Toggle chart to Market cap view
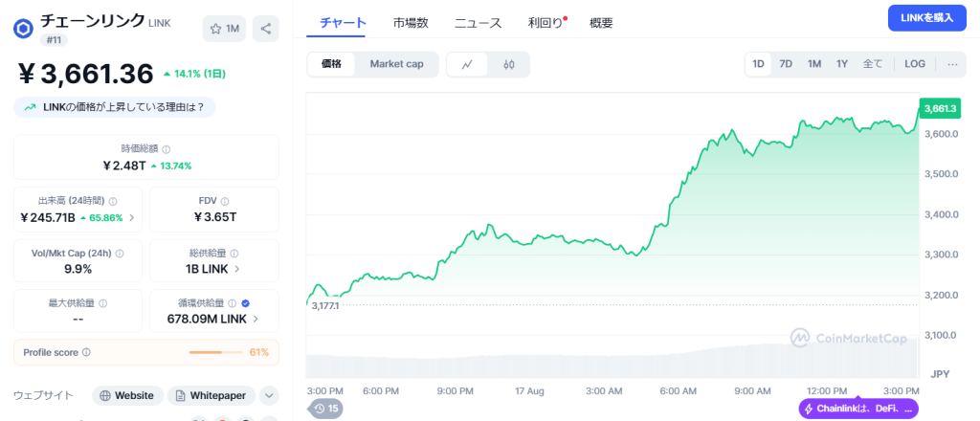 click(396, 64)
